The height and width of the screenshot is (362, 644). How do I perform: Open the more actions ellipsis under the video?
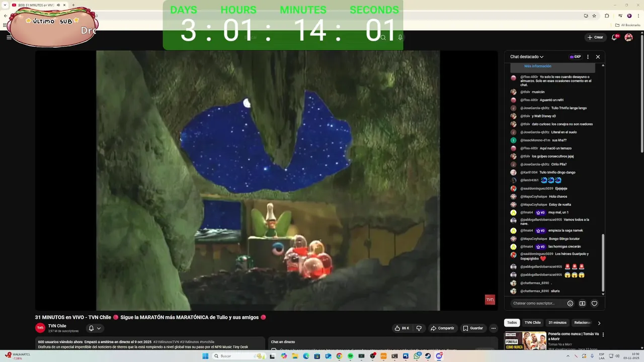tap(494, 328)
